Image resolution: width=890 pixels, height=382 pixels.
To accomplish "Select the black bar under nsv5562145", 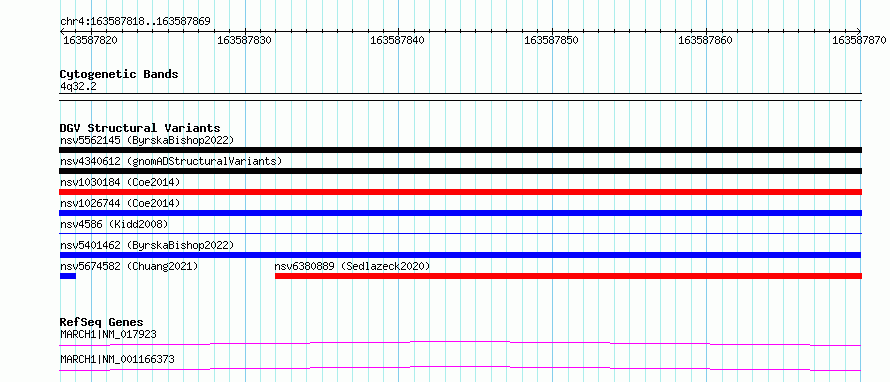I will click(460, 150).
